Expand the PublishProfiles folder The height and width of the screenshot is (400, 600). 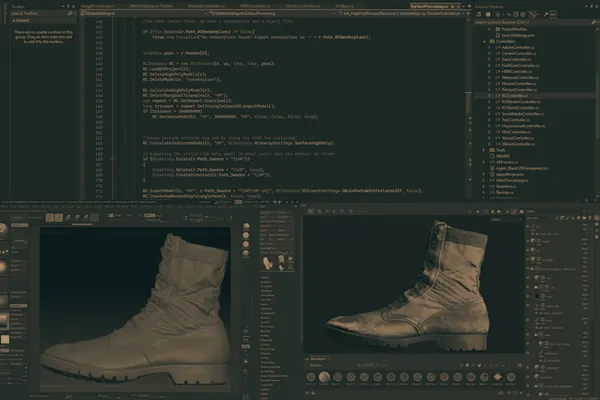(489, 29)
